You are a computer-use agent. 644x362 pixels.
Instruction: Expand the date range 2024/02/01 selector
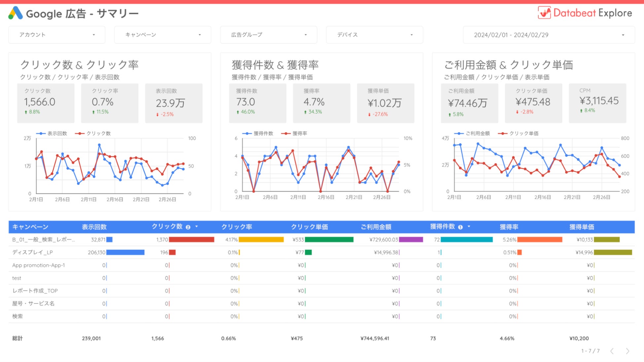pyautogui.click(x=549, y=35)
